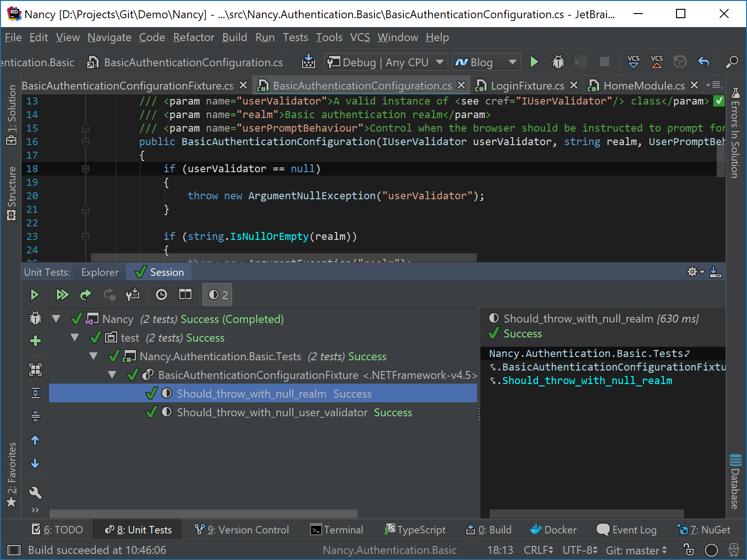
Task: Open search everywhere magnifier icon
Action: coord(732,62)
